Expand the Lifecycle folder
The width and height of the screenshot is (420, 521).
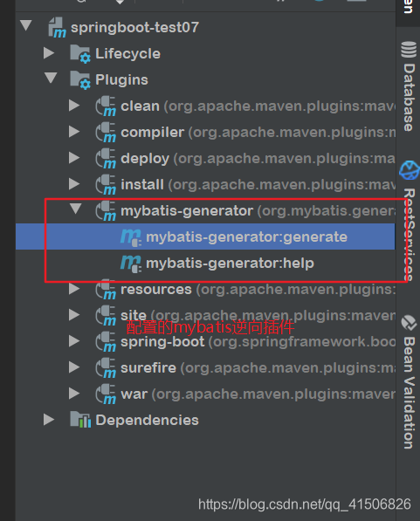[x=49, y=53]
